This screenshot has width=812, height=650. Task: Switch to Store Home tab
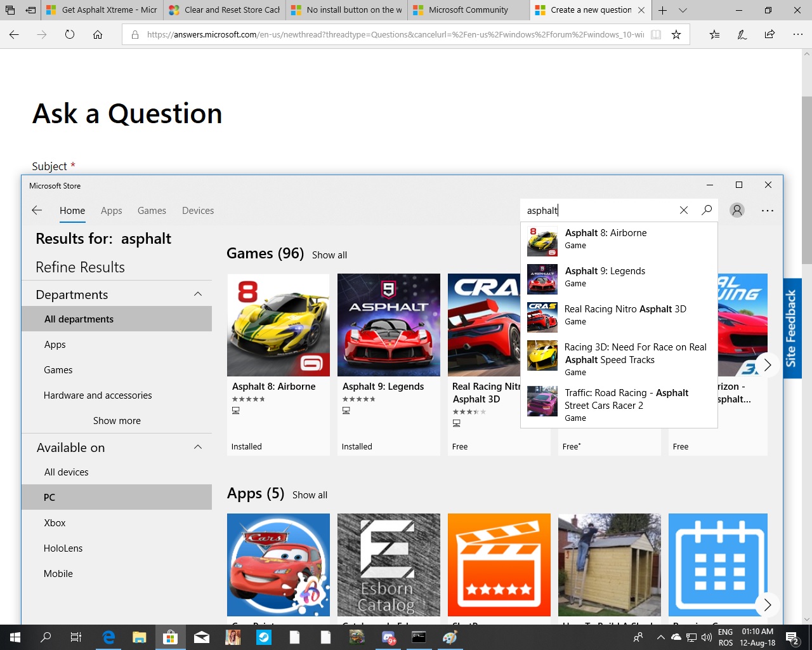pos(72,211)
